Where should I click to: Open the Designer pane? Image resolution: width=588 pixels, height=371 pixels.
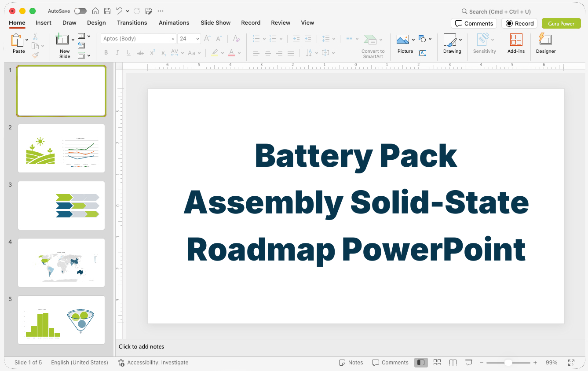click(x=545, y=43)
